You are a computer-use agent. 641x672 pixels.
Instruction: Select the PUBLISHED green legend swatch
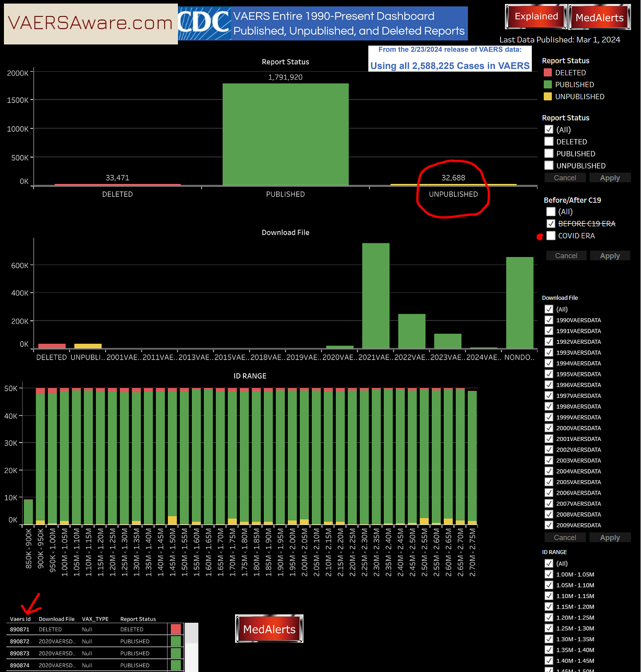(x=548, y=84)
